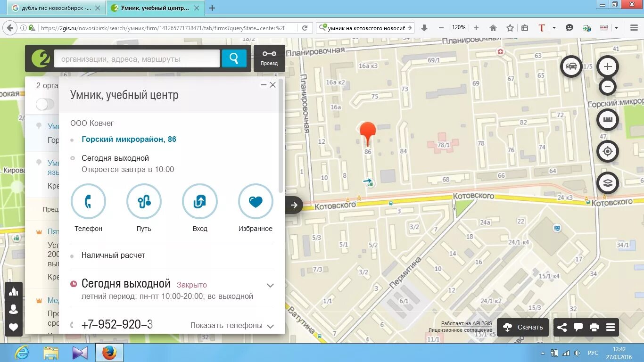The width and height of the screenshot is (644, 362).
Task: Click the firm card vertical scrollbar
Action: click(281, 137)
